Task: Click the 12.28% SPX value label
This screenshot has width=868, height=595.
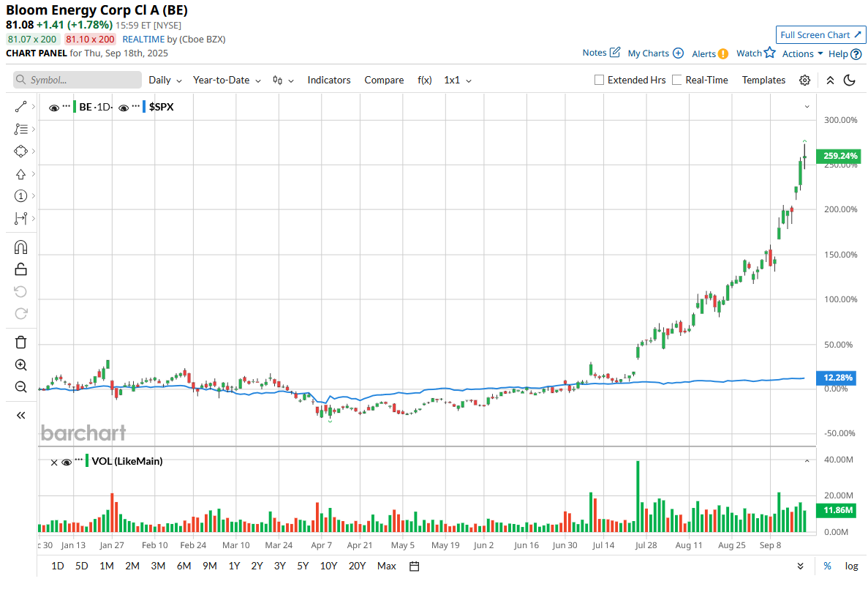Action: [837, 378]
